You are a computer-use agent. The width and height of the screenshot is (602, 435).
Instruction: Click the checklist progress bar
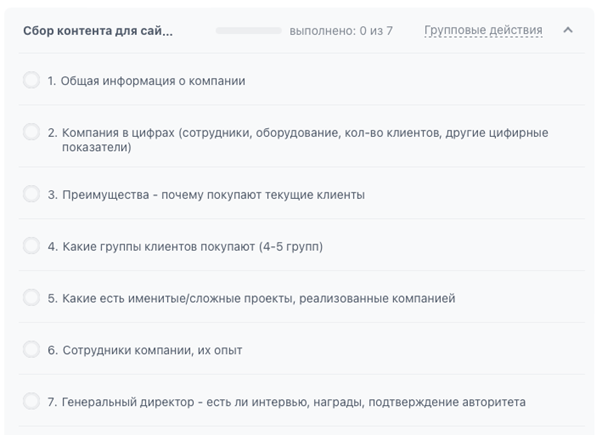249,31
